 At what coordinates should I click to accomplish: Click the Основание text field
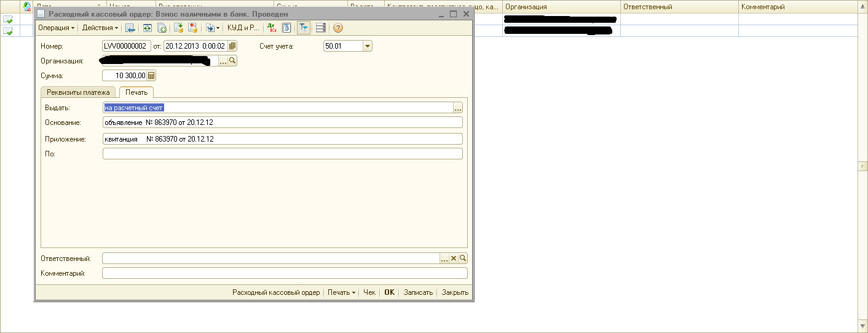tap(282, 122)
